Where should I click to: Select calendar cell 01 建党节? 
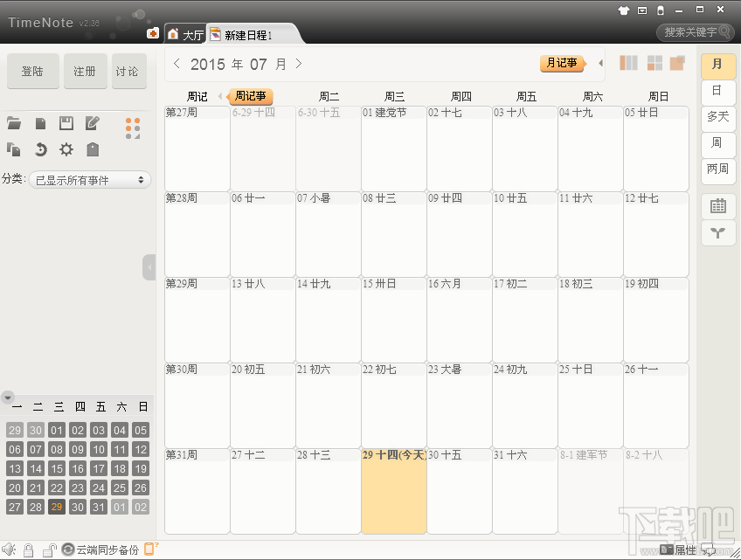pos(393,149)
